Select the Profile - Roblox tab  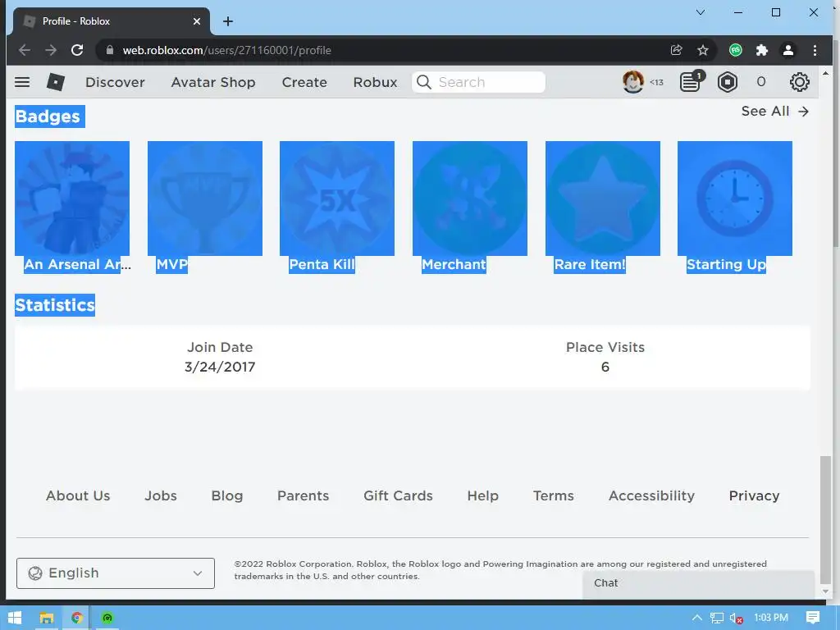[x=112, y=21]
